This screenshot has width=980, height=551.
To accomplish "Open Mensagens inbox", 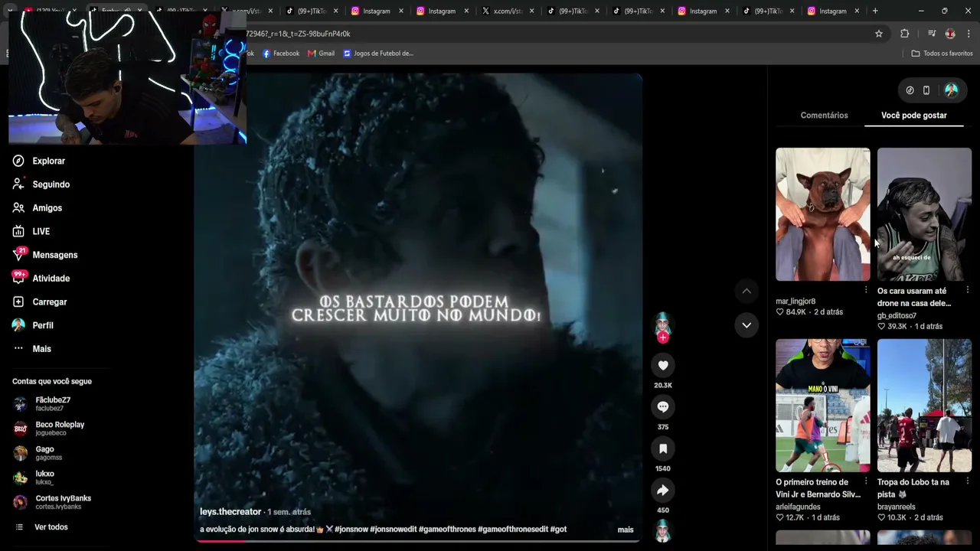I will pos(45,255).
